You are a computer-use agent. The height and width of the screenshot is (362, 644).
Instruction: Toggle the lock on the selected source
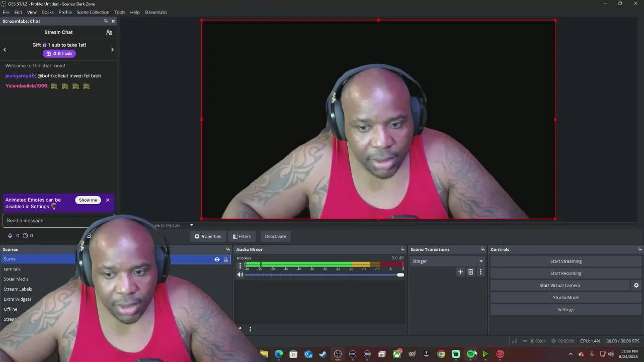[225, 259]
